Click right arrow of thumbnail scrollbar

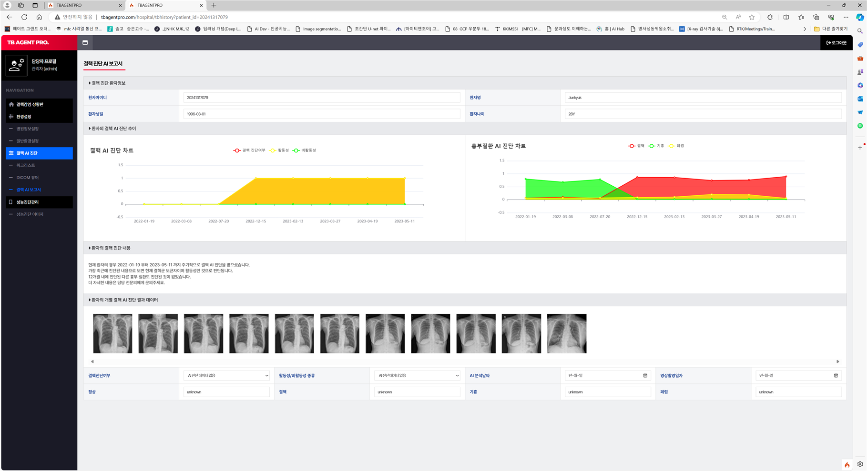837,362
